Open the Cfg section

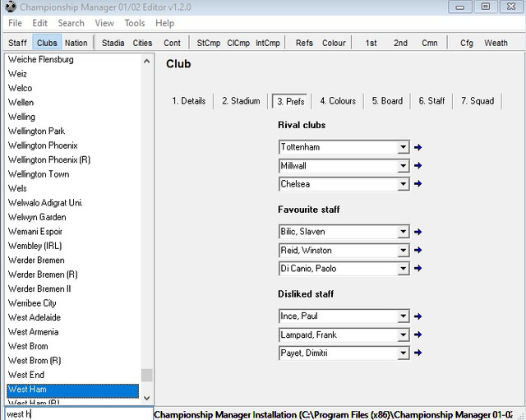coord(467,43)
